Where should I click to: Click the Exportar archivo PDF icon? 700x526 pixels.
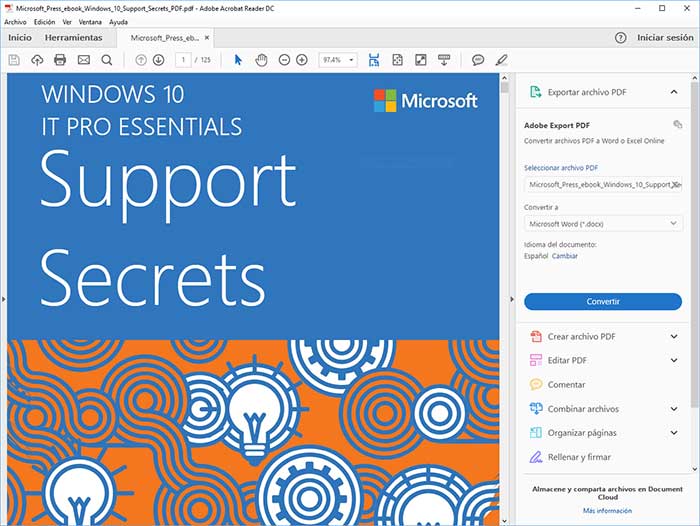pos(535,92)
